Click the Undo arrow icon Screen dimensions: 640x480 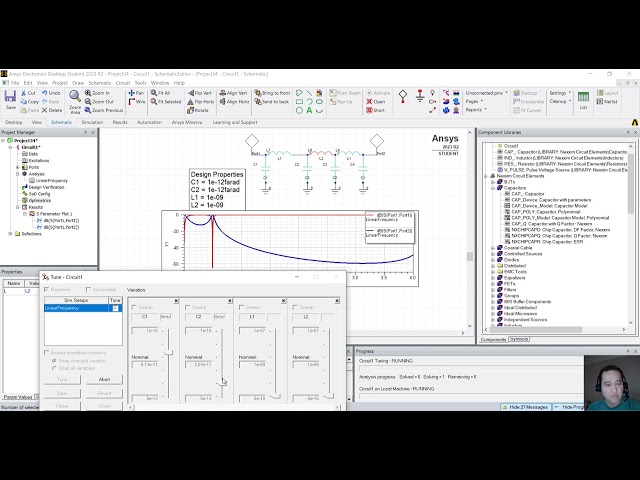click(44, 93)
